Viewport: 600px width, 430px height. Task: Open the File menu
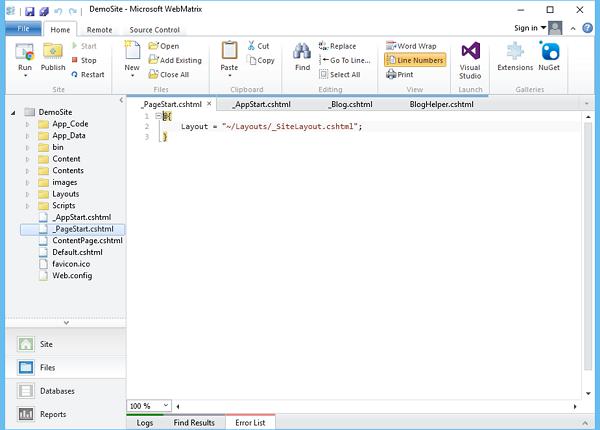point(23,29)
